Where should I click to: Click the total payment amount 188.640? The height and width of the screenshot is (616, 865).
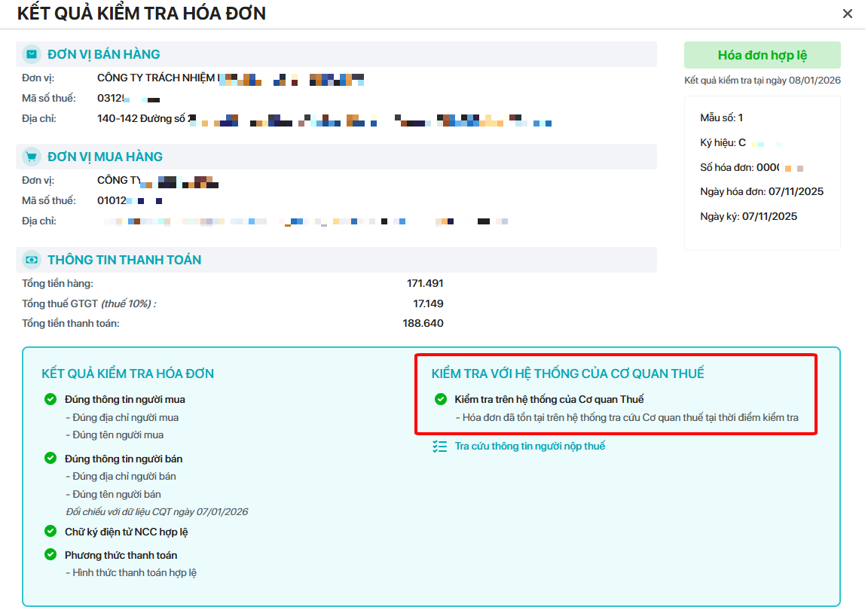[x=423, y=323]
